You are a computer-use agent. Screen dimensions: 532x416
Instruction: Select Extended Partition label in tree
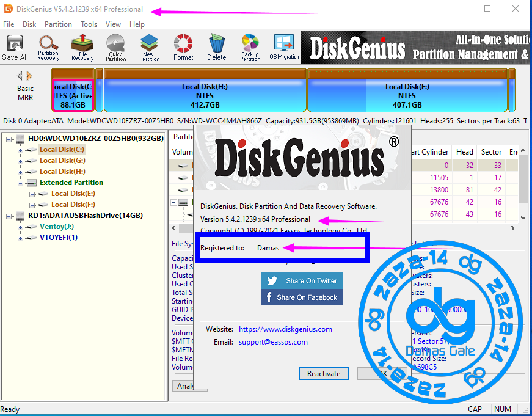tap(71, 183)
